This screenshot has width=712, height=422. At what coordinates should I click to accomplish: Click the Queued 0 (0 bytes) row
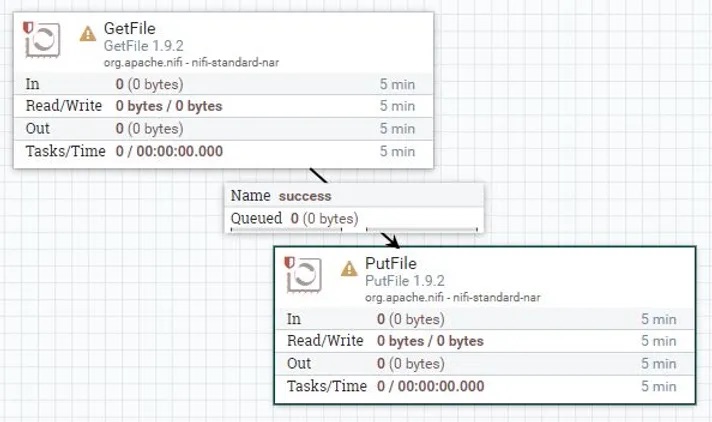[354, 218]
